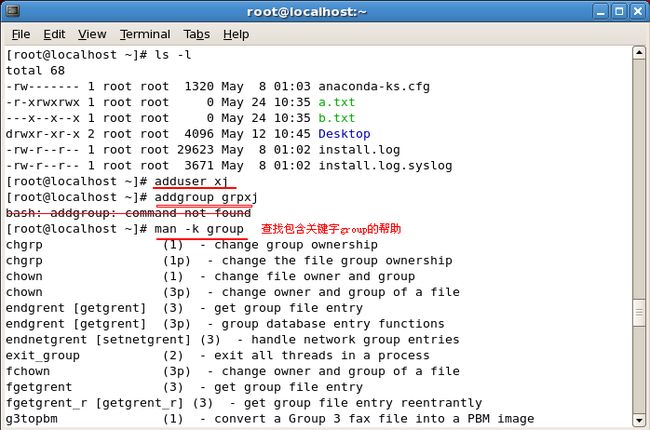Image resolution: width=650 pixels, height=430 pixels.
Task: Click the -r-xrwxrwx permission string
Action: 43,102
